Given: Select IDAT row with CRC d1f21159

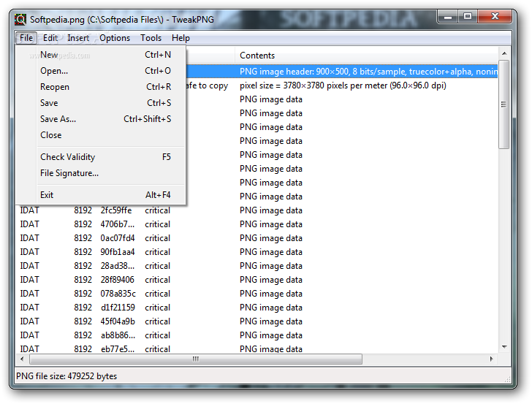Looking at the screenshot, I should [x=256, y=308].
